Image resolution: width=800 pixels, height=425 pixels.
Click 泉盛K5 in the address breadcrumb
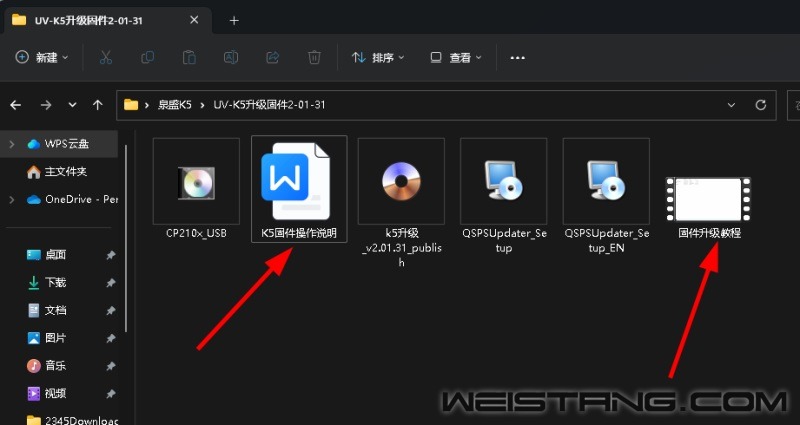(174, 105)
